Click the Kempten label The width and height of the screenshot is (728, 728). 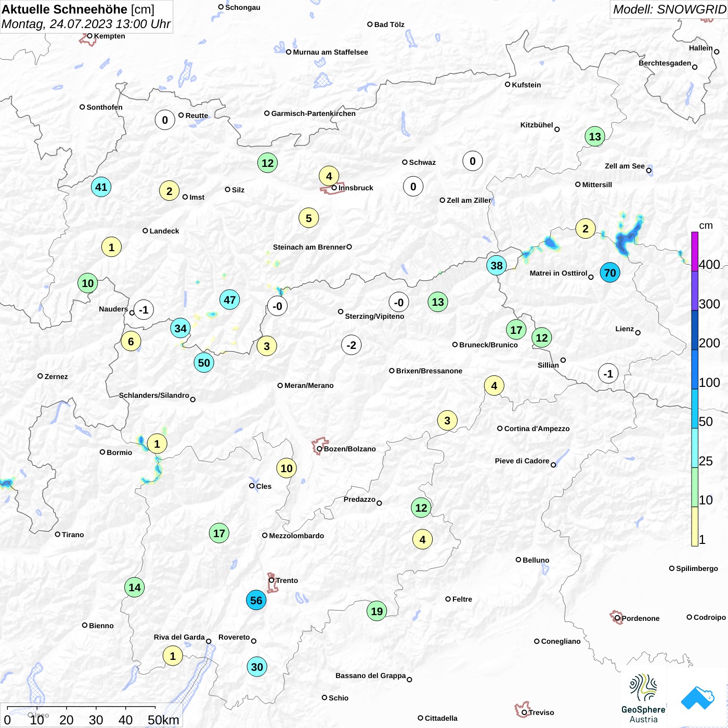click(109, 36)
